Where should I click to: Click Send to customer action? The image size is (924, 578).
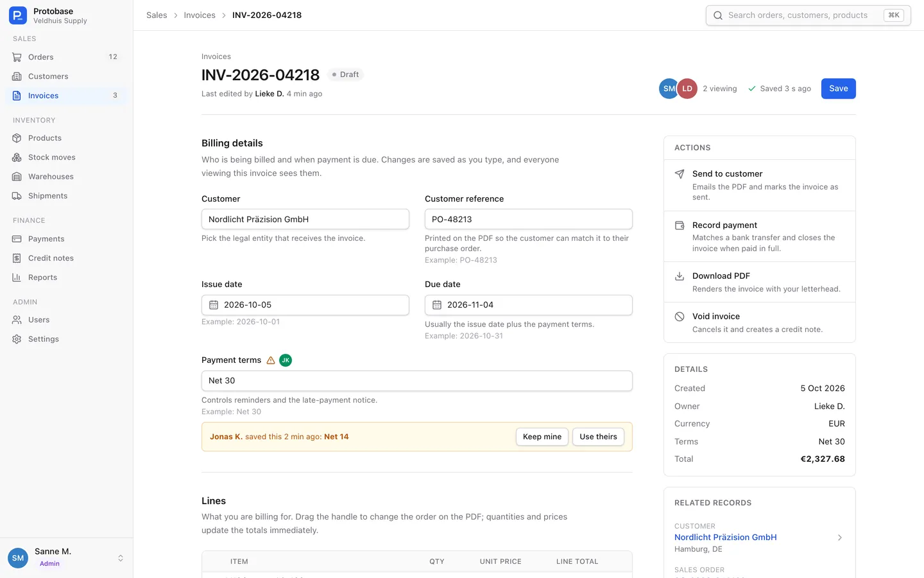coord(760,185)
